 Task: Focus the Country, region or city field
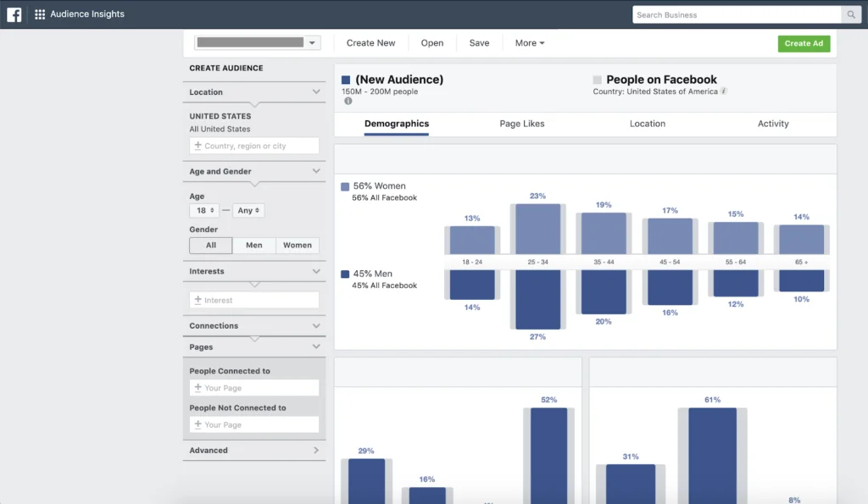[254, 146]
